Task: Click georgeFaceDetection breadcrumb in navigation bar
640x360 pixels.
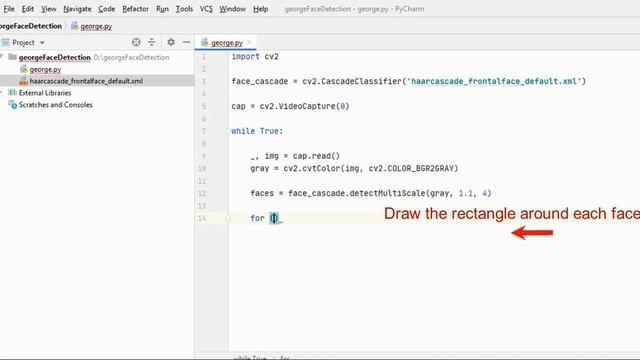Action: (31, 26)
